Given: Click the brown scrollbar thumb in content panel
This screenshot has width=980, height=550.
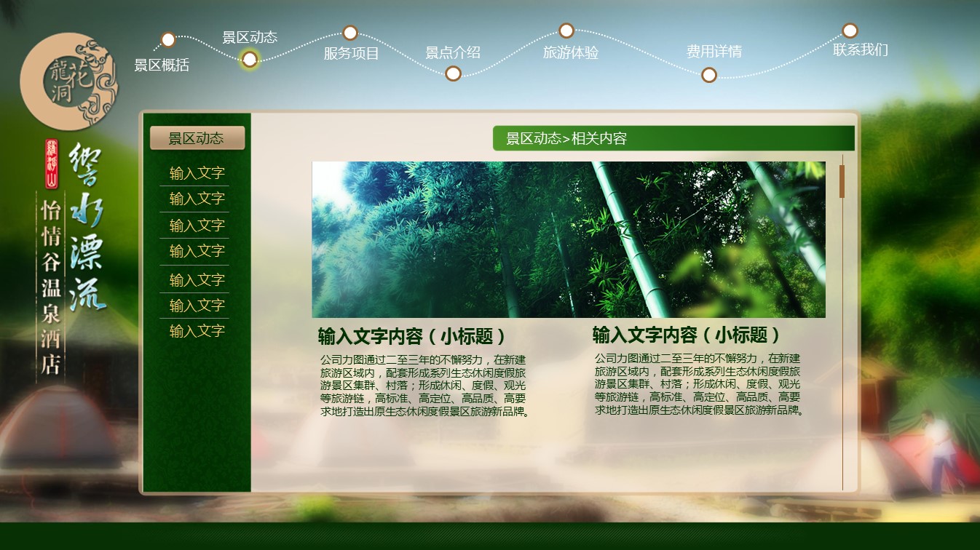Looking at the screenshot, I should click(842, 181).
